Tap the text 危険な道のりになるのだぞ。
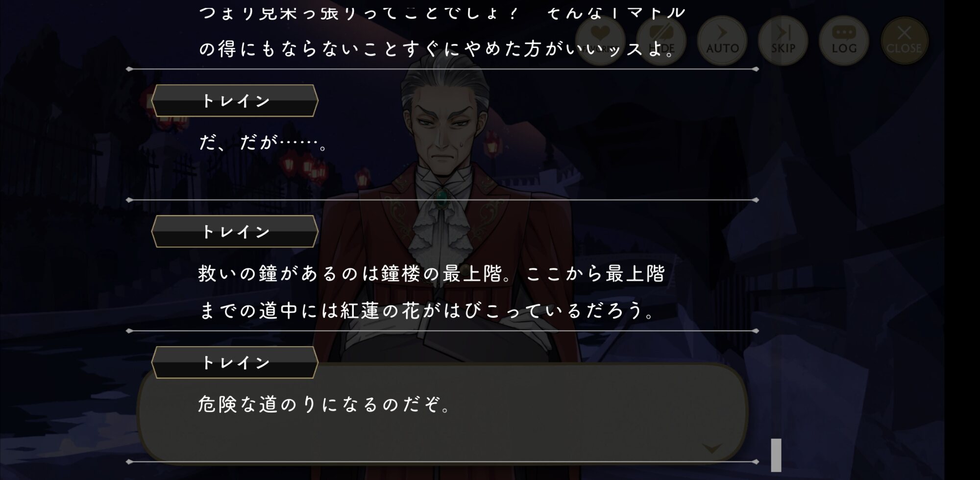 (324, 405)
